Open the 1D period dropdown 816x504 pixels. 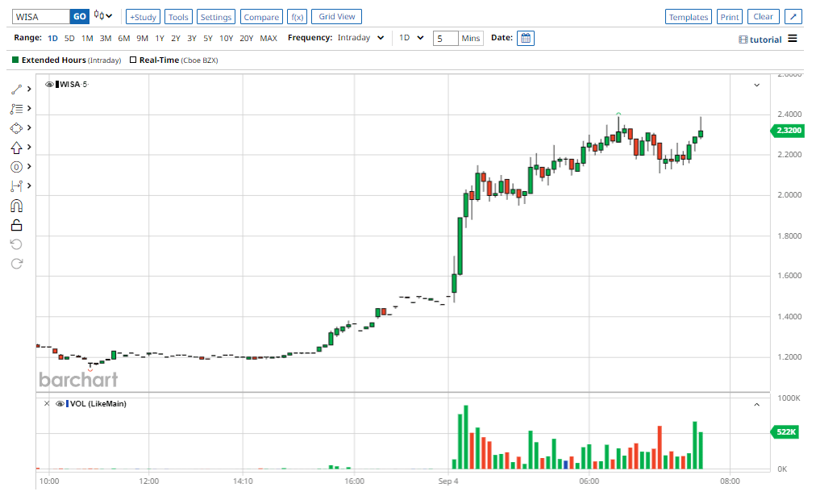411,38
